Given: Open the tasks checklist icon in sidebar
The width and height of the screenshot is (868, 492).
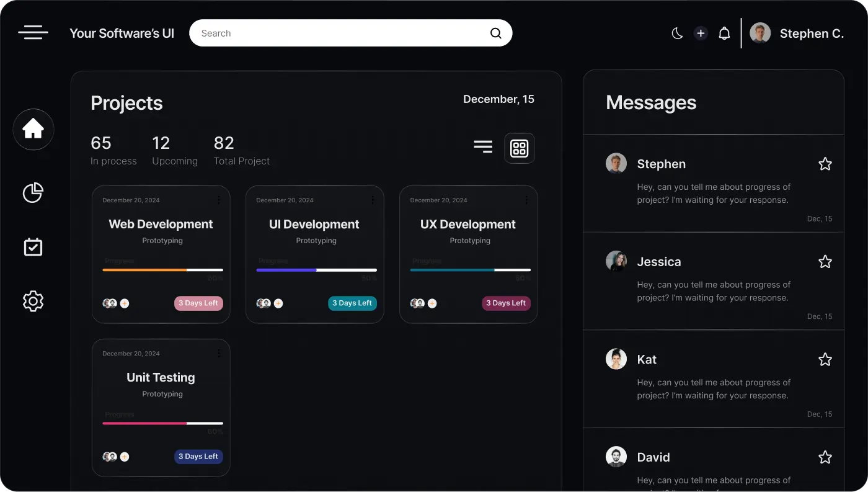Looking at the screenshot, I should tap(33, 246).
